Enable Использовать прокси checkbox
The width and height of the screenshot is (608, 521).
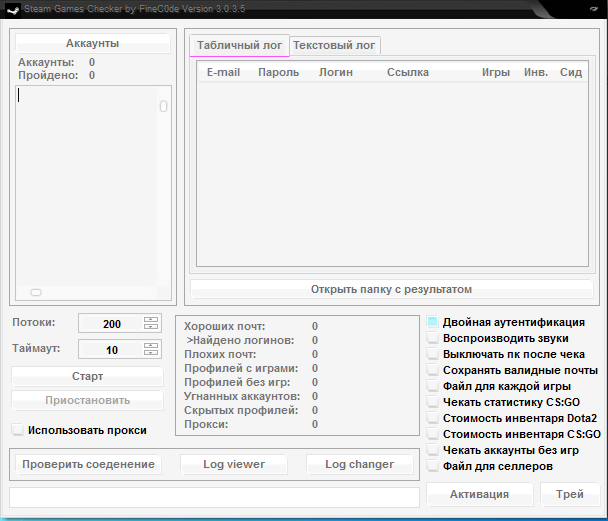click(17, 430)
